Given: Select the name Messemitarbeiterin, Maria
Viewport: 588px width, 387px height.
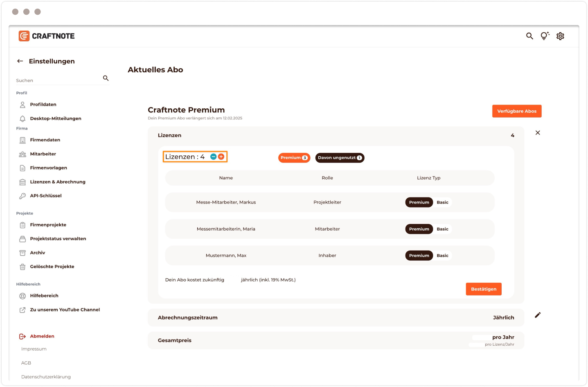Looking at the screenshot, I should (x=226, y=229).
